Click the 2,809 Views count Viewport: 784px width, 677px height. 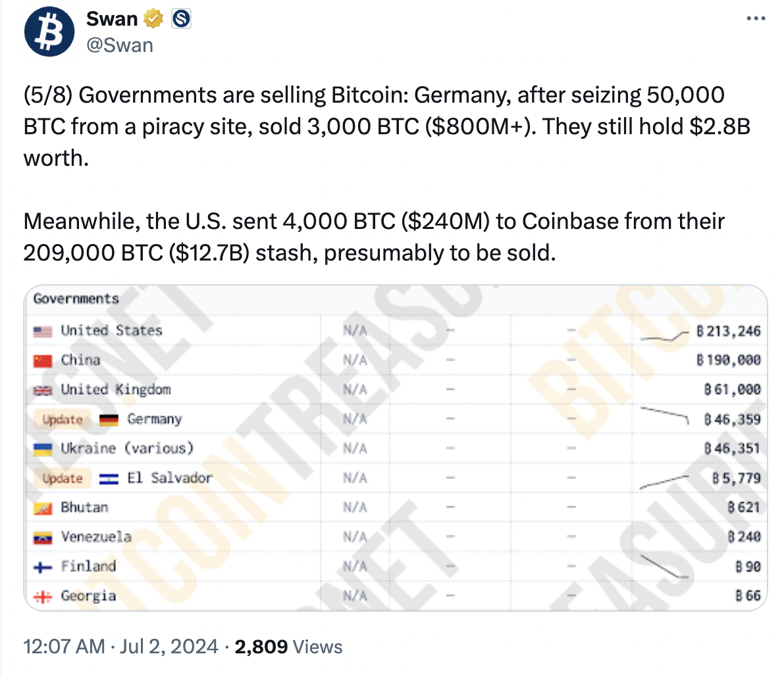pyautogui.click(x=288, y=647)
